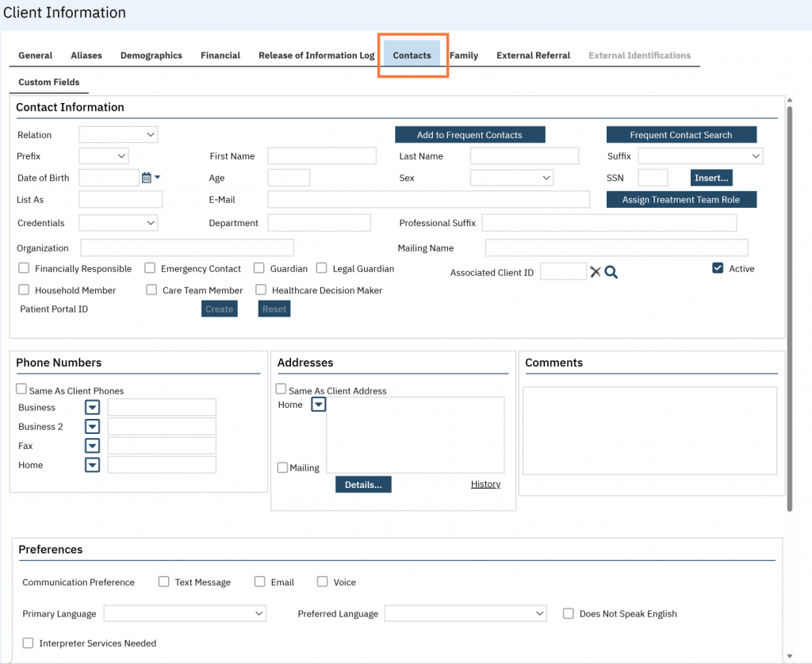
Task: Click the Business 2 phone arrow icon
Action: 92,427
